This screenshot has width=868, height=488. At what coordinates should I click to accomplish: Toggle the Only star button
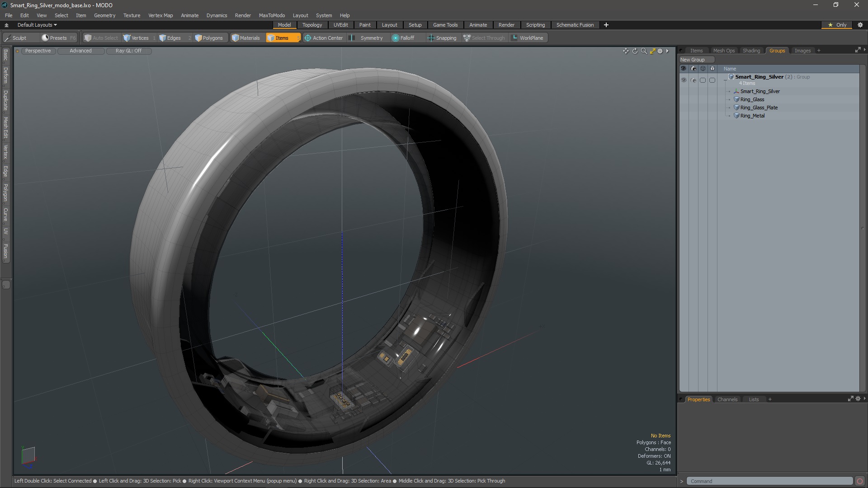pyautogui.click(x=837, y=25)
